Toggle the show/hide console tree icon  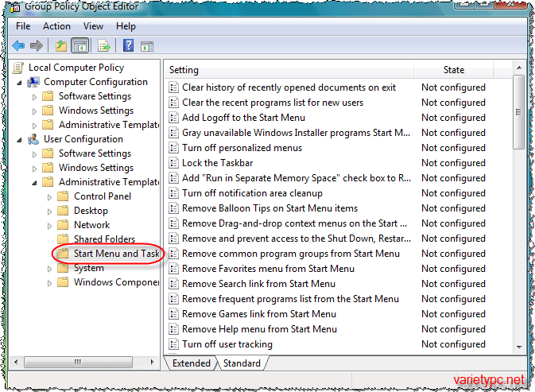79,45
